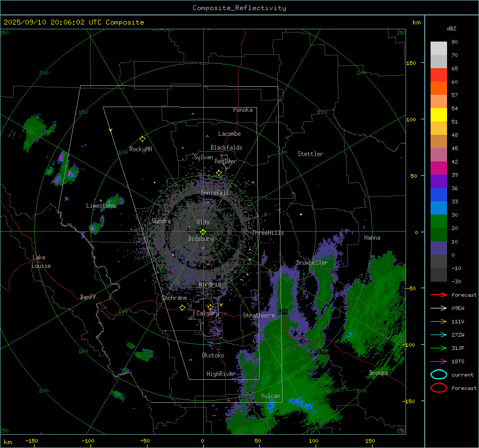The width and height of the screenshot is (479, 448).
Task: Click the ThreeHills city label
Action: pos(268,233)
